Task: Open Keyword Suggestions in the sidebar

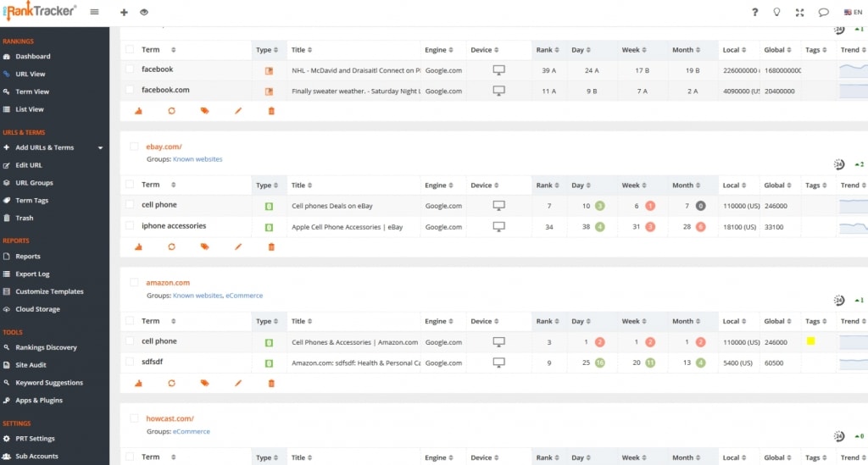Action: point(49,383)
